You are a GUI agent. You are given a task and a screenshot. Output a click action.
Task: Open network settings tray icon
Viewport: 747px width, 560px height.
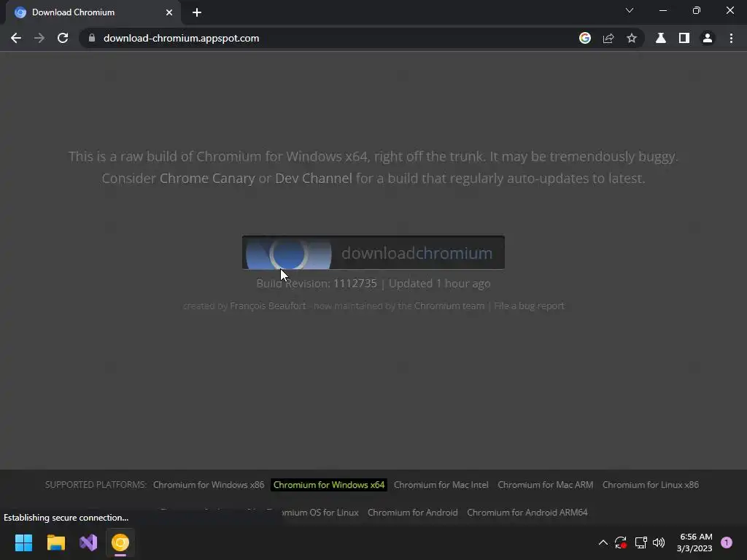click(640, 542)
